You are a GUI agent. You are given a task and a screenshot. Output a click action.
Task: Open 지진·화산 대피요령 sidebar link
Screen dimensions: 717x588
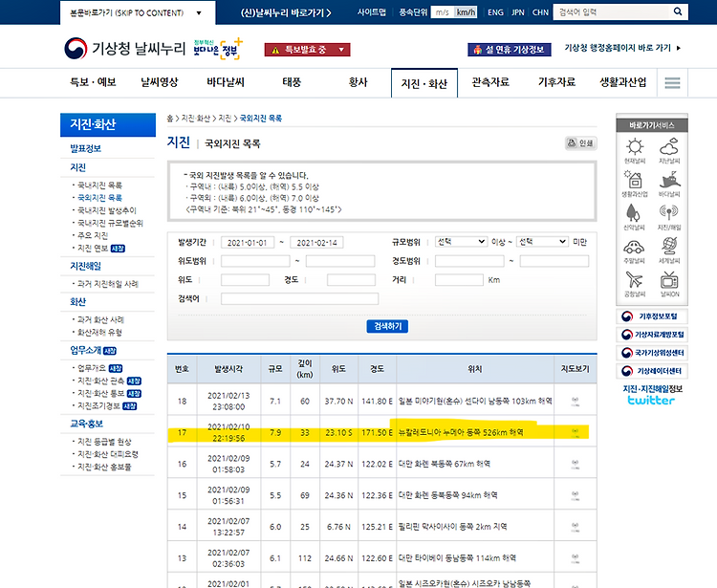click(x=107, y=454)
